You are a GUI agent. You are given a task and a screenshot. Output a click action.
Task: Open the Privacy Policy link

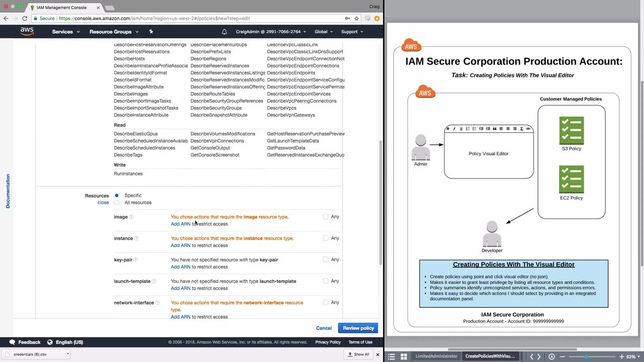(x=328, y=342)
